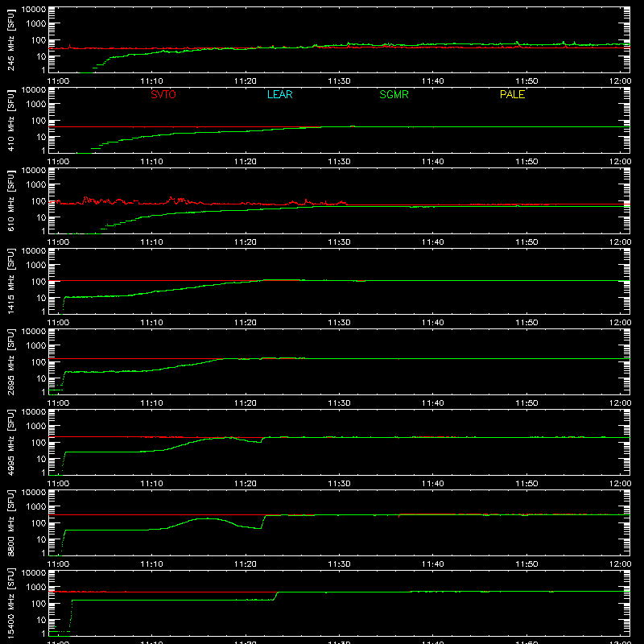Select the 8800 MHz [SFU] axis label

click(x=11, y=522)
